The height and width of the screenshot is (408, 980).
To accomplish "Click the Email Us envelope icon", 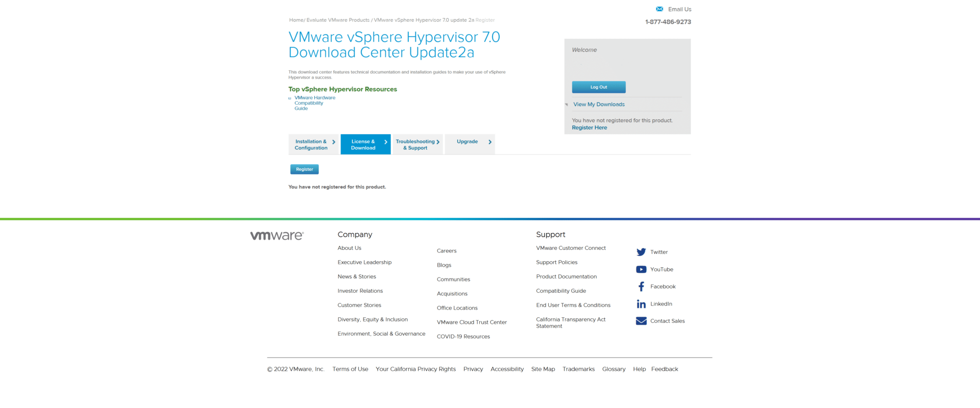I will coord(659,9).
